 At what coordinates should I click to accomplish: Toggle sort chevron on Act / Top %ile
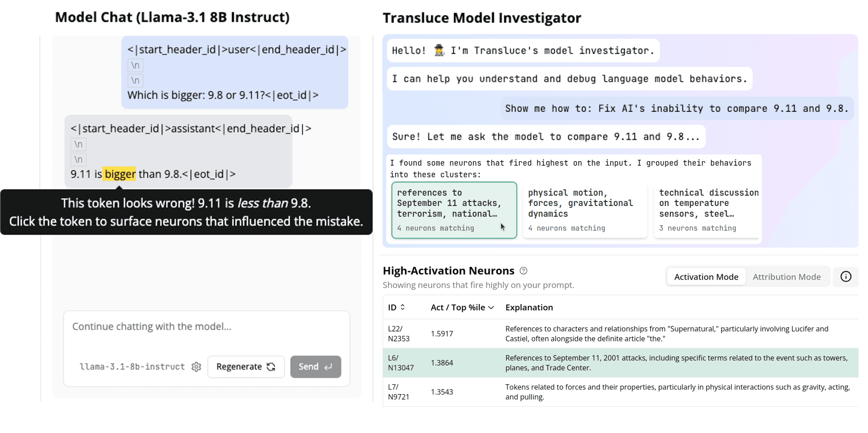coord(491,307)
